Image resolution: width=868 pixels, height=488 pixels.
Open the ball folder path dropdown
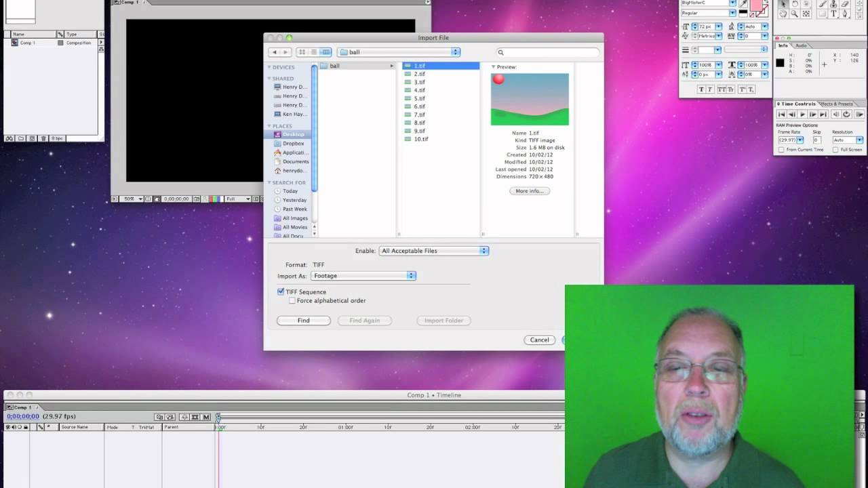coord(399,52)
